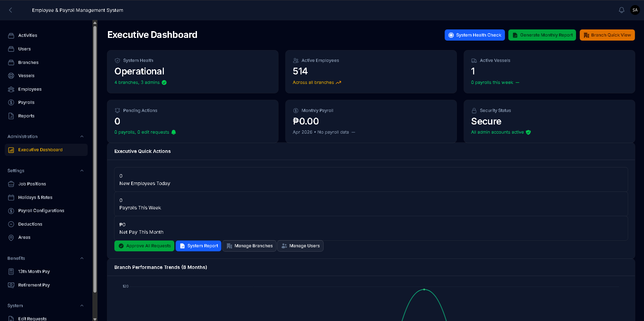This screenshot has width=644, height=321.
Task: Click the Active Employees people icon
Action: [x=296, y=61]
